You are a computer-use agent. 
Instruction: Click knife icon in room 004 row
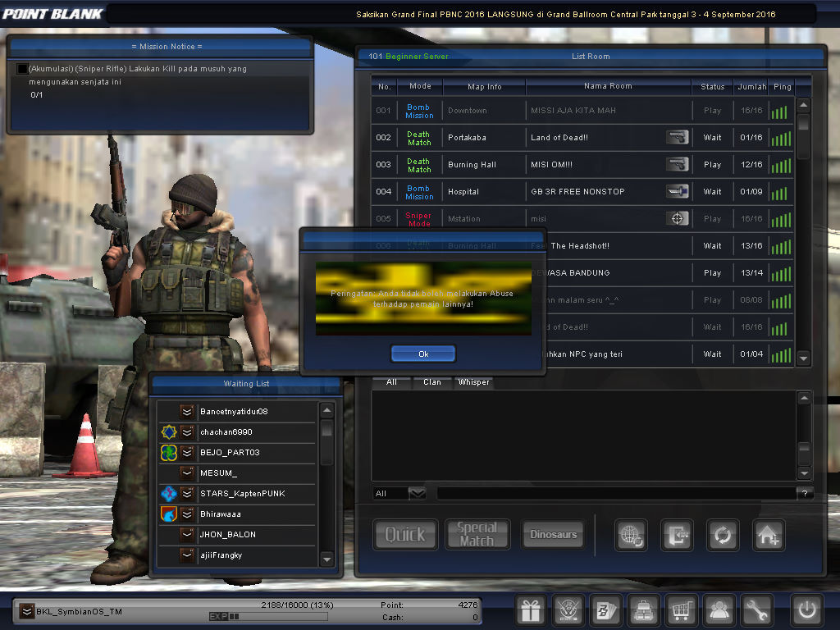click(x=677, y=190)
